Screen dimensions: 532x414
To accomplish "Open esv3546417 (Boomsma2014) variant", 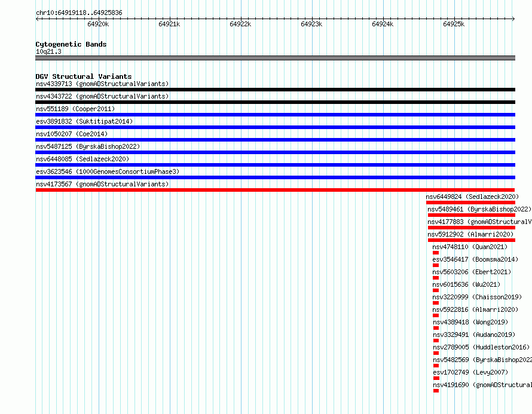I will [x=475, y=259].
